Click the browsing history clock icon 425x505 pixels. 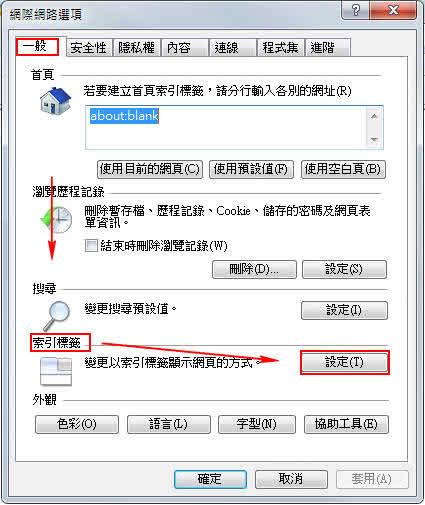56,219
